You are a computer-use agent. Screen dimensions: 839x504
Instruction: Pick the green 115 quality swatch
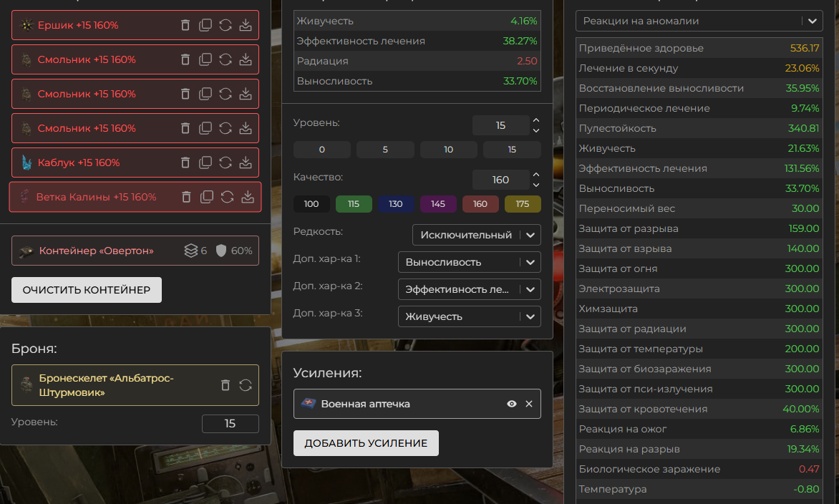click(x=354, y=204)
